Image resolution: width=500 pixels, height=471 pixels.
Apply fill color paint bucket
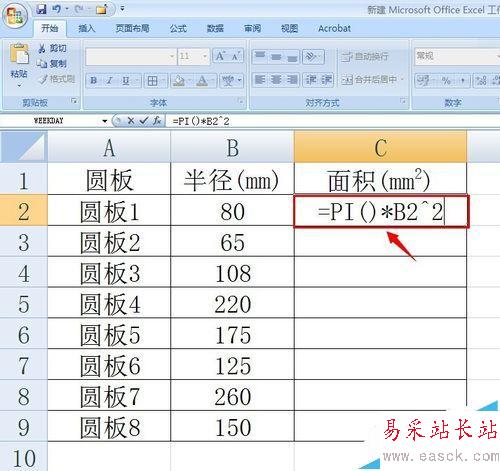tap(179, 80)
